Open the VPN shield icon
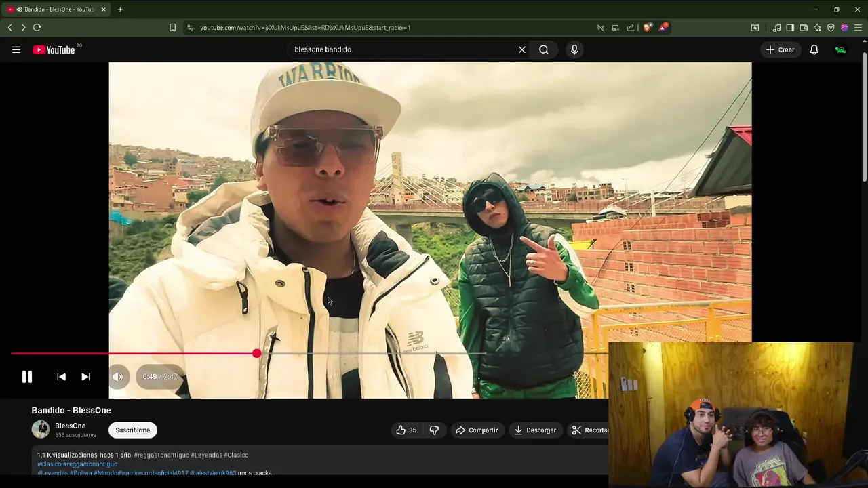868x488 pixels. tap(831, 28)
